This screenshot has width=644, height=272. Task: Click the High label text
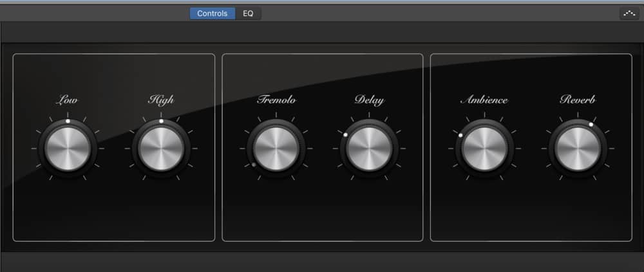tap(161, 100)
